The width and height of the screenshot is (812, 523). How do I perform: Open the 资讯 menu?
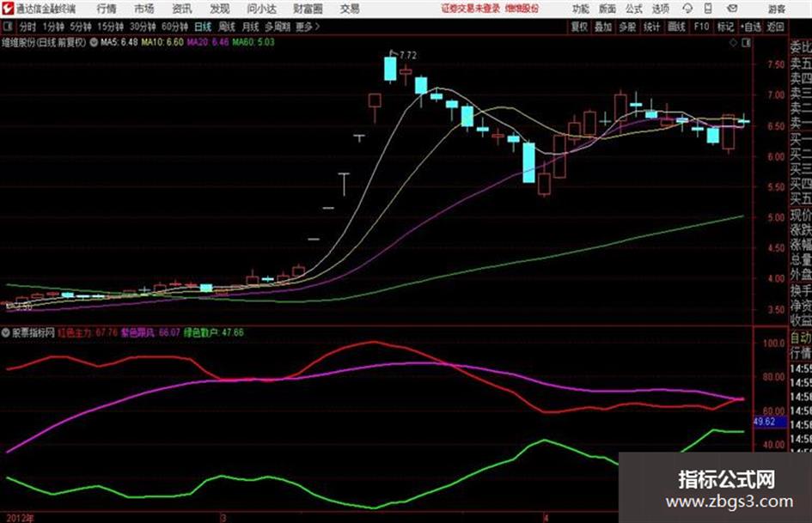(182, 9)
